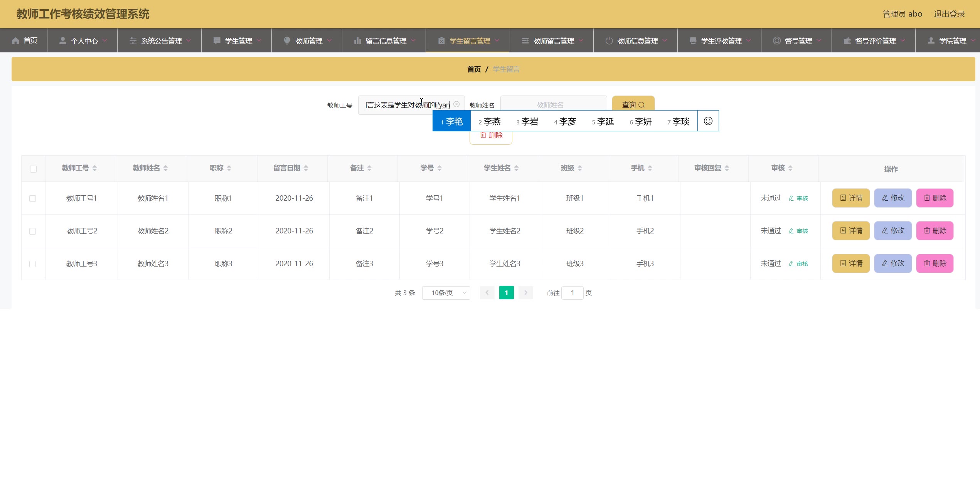Expand the 学生管理 menu chevron
The height and width of the screenshot is (483, 980).
[259, 40]
